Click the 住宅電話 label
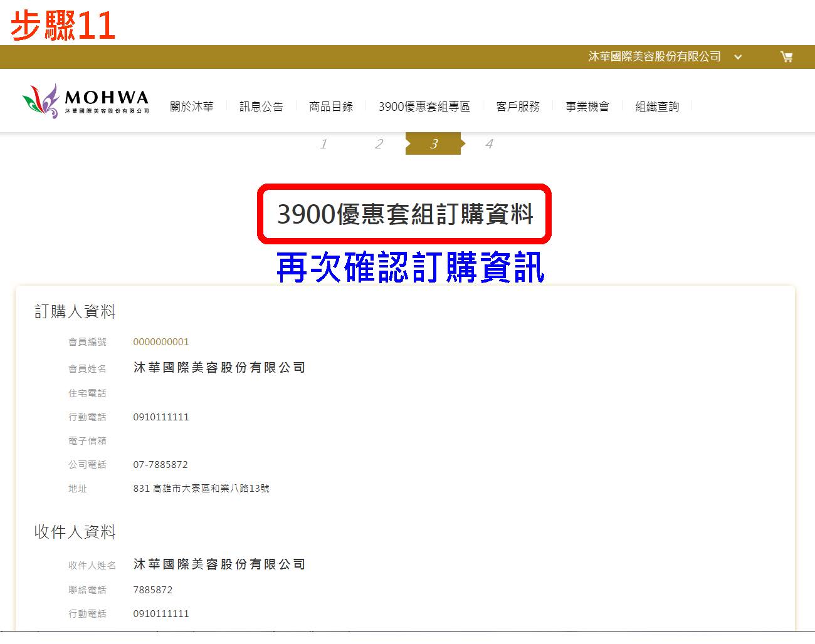This screenshot has width=815, height=644. coord(87,393)
